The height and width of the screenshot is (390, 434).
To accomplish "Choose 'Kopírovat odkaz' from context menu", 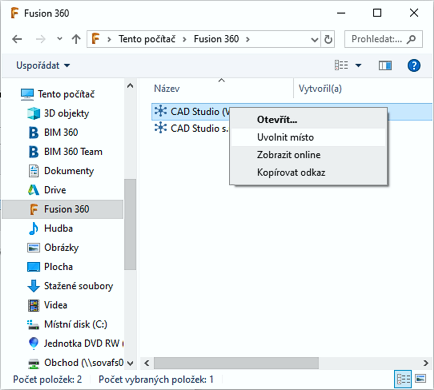I will click(308, 173).
